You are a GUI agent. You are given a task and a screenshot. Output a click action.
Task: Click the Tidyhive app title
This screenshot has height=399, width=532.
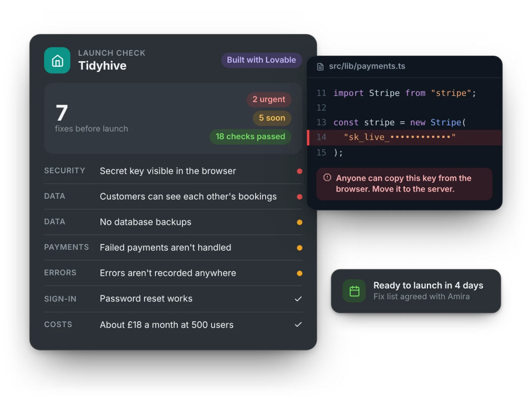pos(102,66)
